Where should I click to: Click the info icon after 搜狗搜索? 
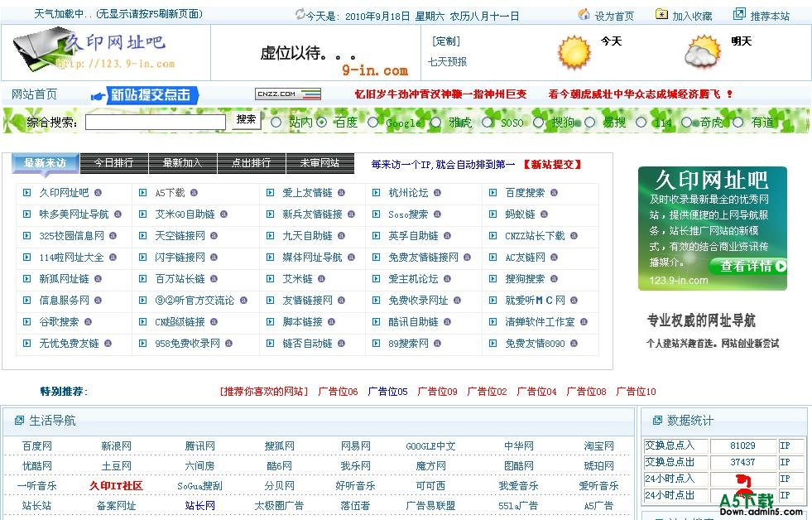pyautogui.click(x=554, y=279)
